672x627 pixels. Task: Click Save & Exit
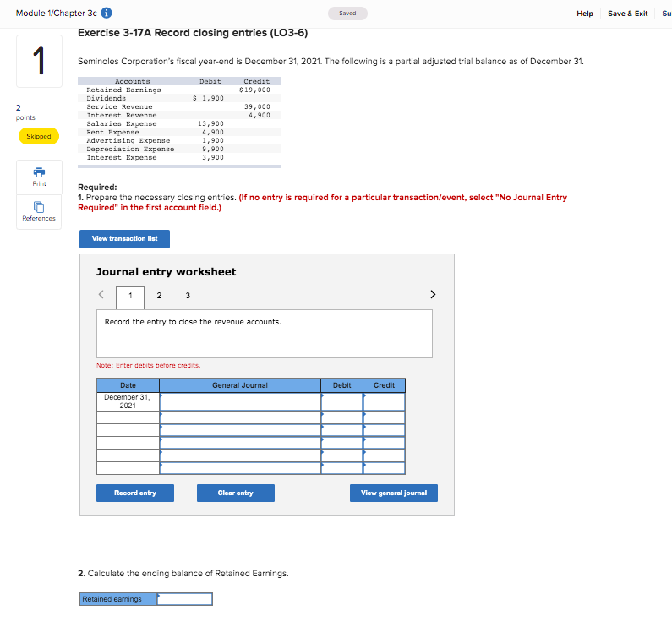[x=627, y=14]
